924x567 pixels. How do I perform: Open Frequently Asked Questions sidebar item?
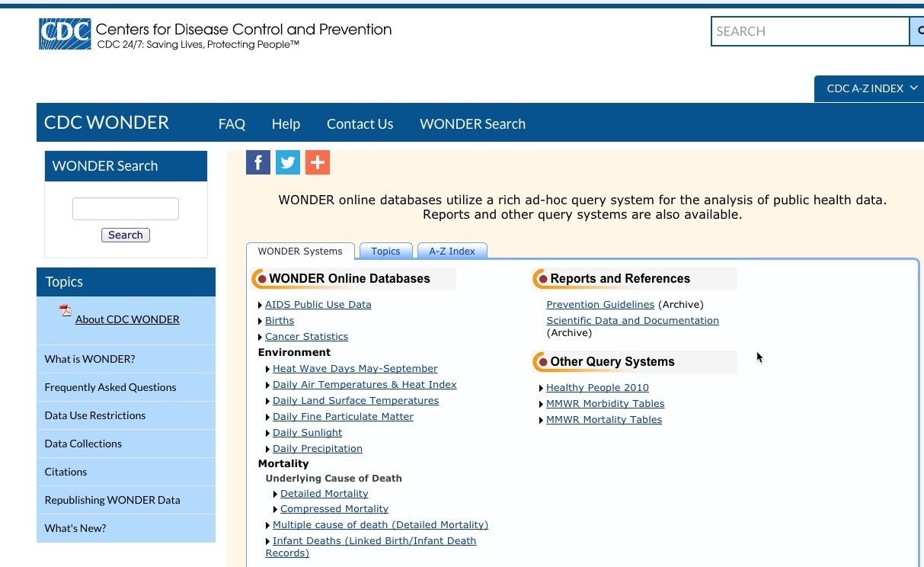(x=126, y=387)
